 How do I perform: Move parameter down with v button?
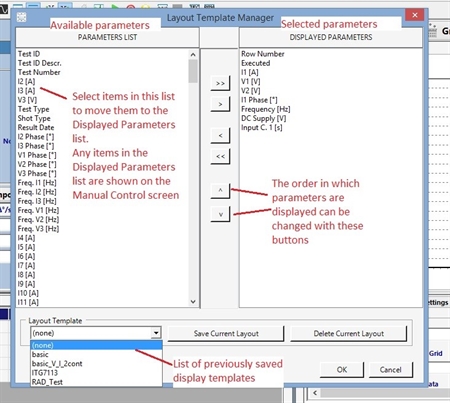[x=220, y=214]
